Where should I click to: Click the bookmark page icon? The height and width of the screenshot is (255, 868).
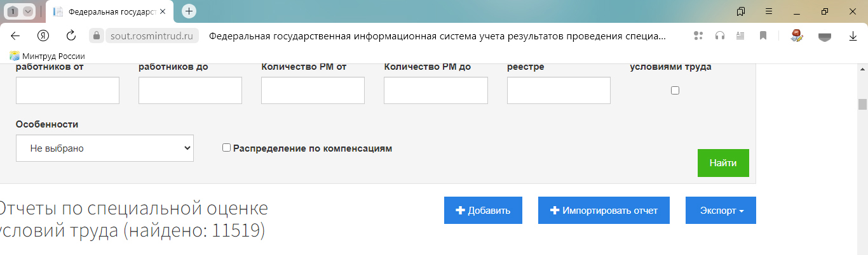[763, 36]
